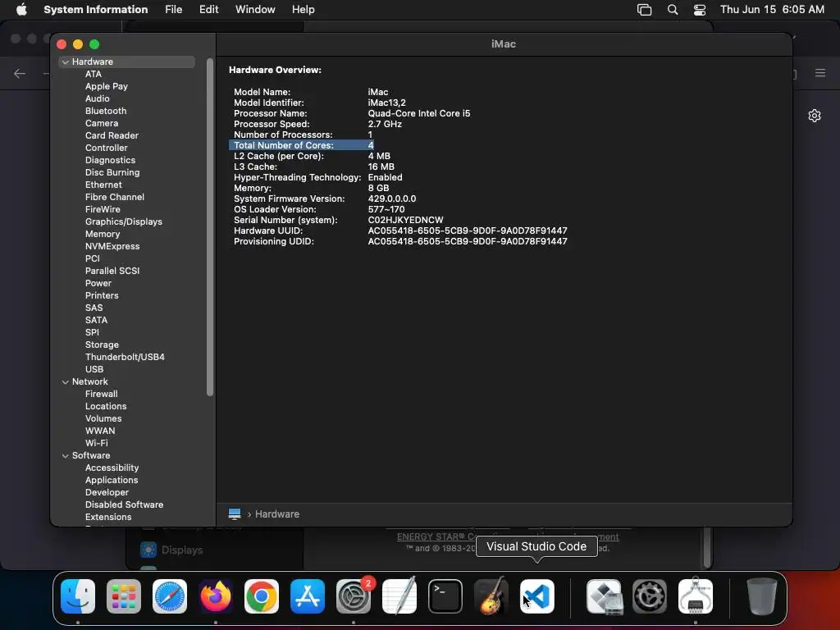Open the System Information menu
Screen dimensions: 840x630
click(95, 10)
